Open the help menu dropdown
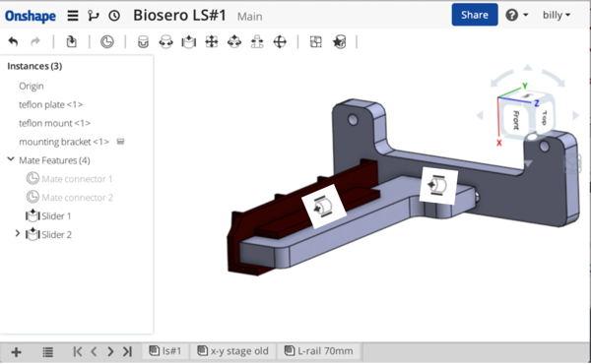This screenshot has width=591, height=364. (x=517, y=15)
